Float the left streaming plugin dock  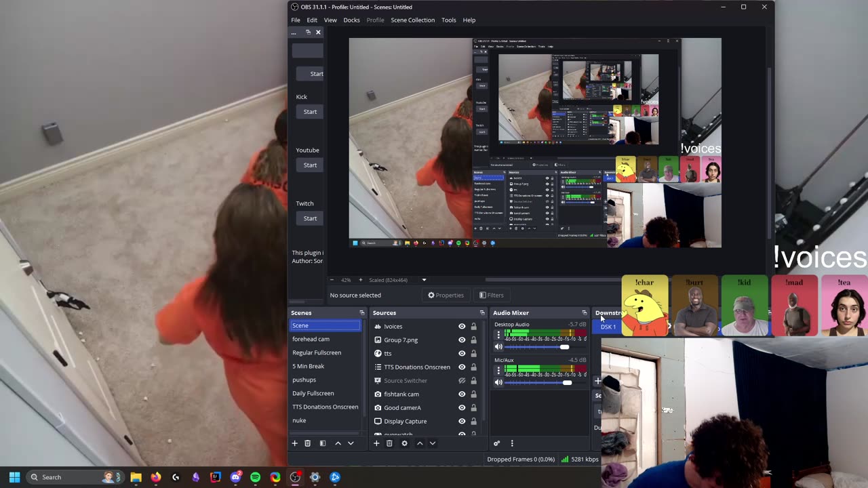(308, 33)
